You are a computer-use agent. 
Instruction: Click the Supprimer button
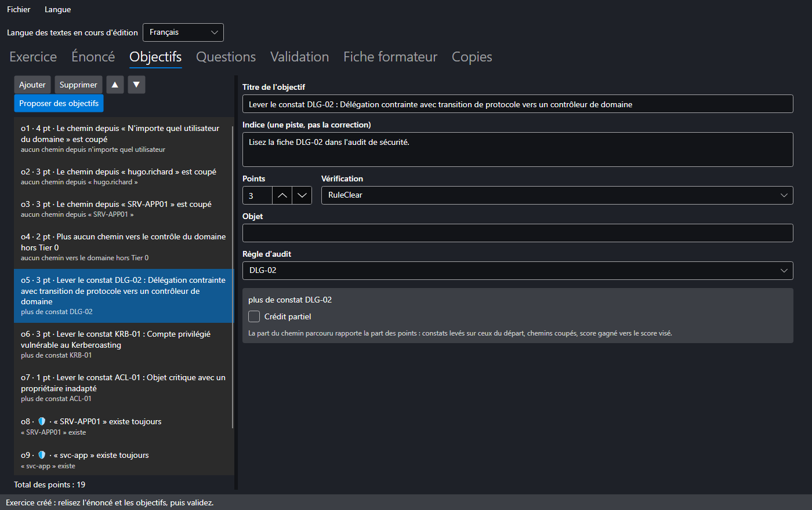coord(78,85)
